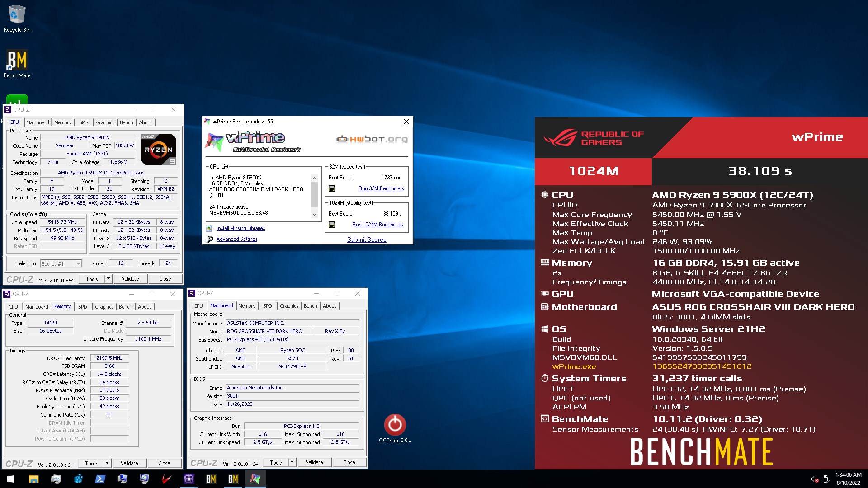Click the Uncore Frequency value 1100.1 MHz
The height and width of the screenshot is (488, 868).
(x=148, y=339)
